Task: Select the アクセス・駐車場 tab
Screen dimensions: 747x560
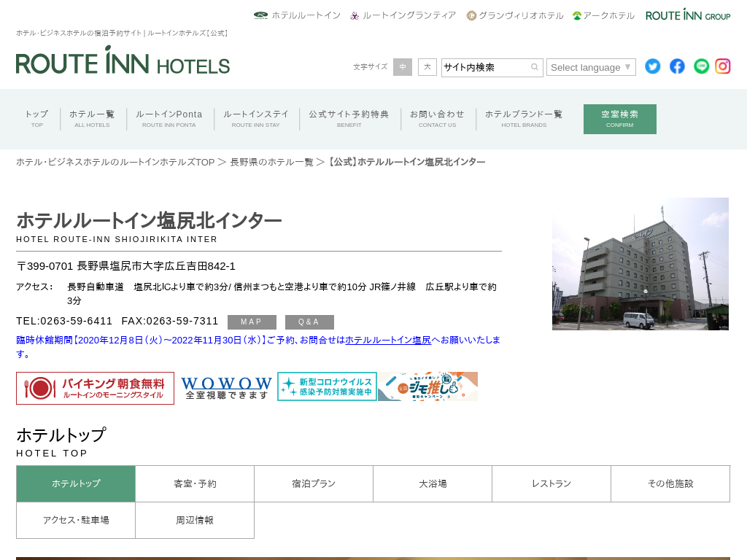Action: click(76, 521)
